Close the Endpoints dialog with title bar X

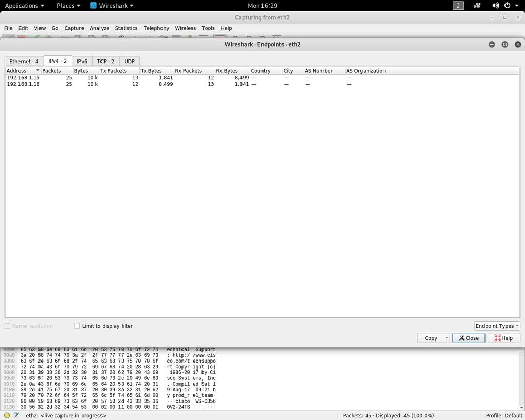tap(518, 44)
